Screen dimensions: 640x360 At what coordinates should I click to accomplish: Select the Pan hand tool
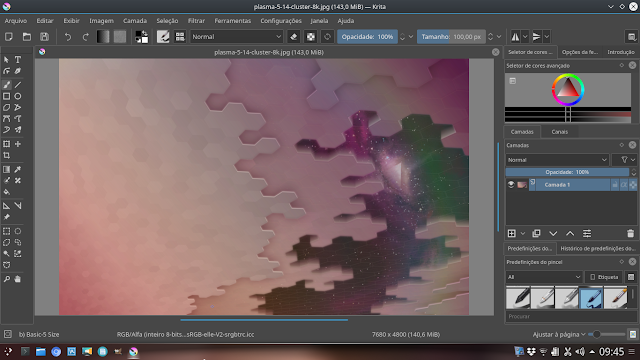18,279
